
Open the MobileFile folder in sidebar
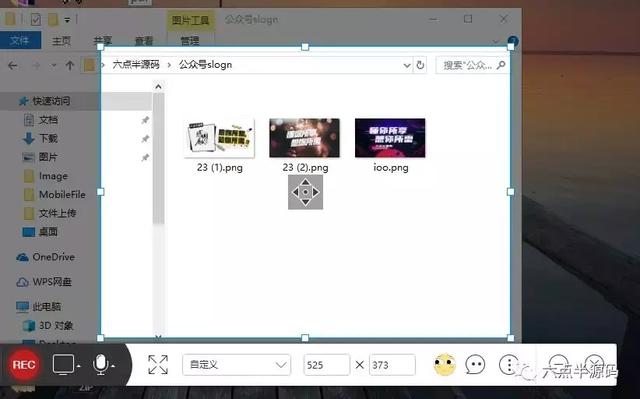click(62, 195)
